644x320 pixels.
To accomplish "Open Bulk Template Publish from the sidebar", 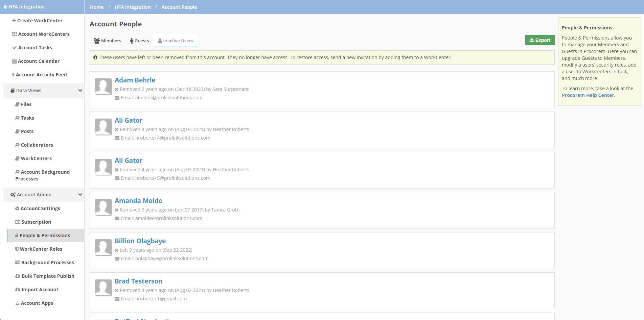I will tap(48, 276).
